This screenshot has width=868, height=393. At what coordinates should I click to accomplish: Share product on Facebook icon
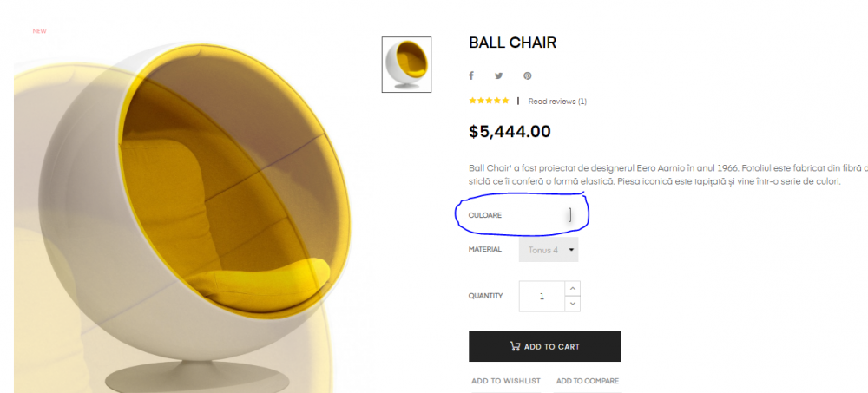point(472,76)
